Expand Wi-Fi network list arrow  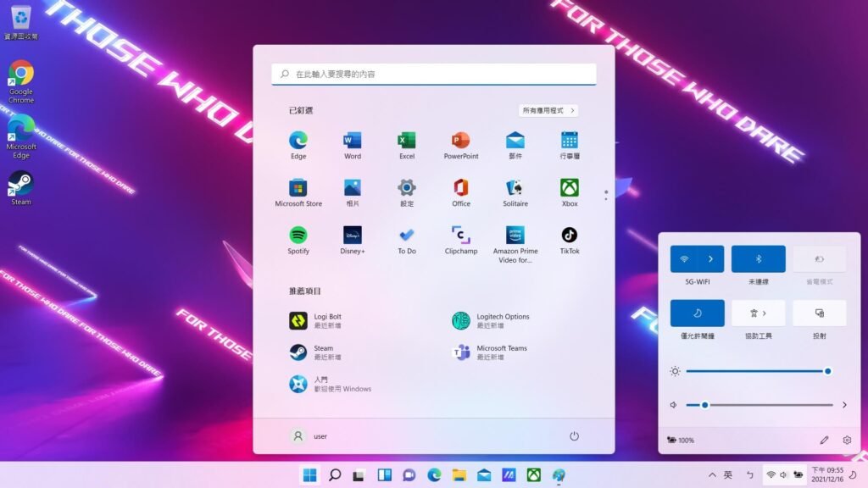coord(711,259)
